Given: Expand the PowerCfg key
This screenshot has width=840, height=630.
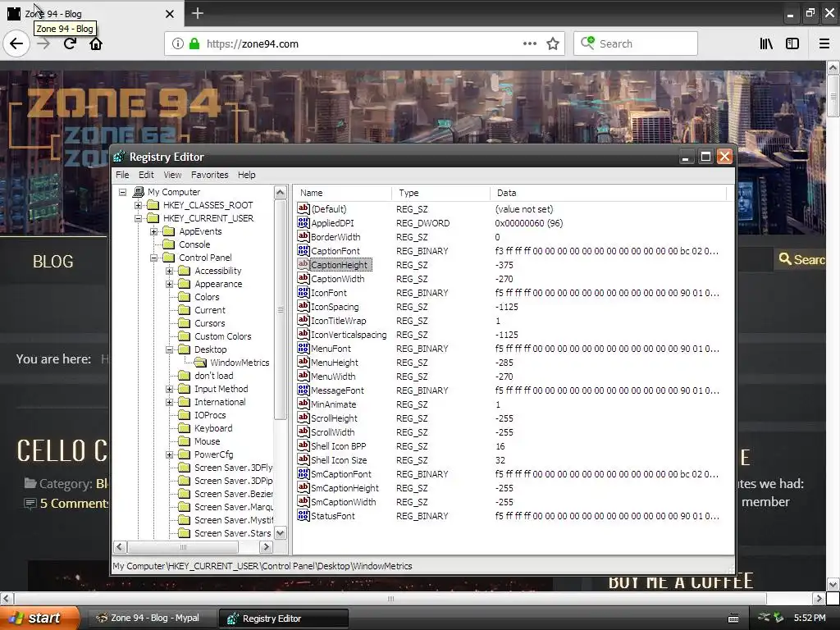Looking at the screenshot, I should (169, 454).
